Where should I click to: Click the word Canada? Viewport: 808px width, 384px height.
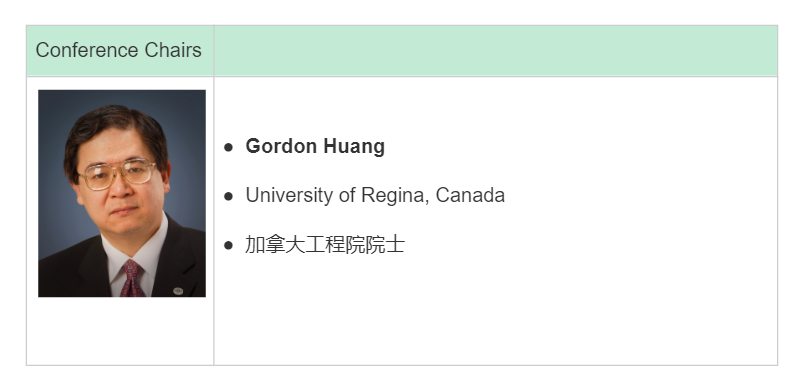tap(470, 195)
